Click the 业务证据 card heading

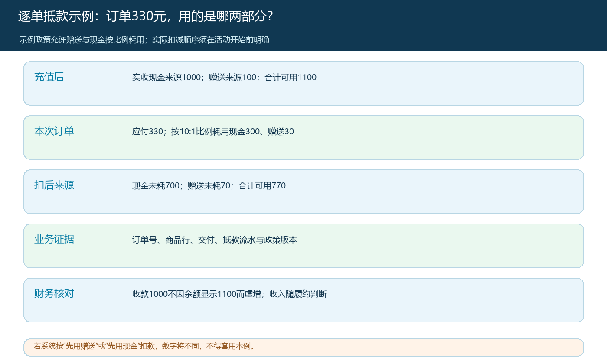point(54,240)
